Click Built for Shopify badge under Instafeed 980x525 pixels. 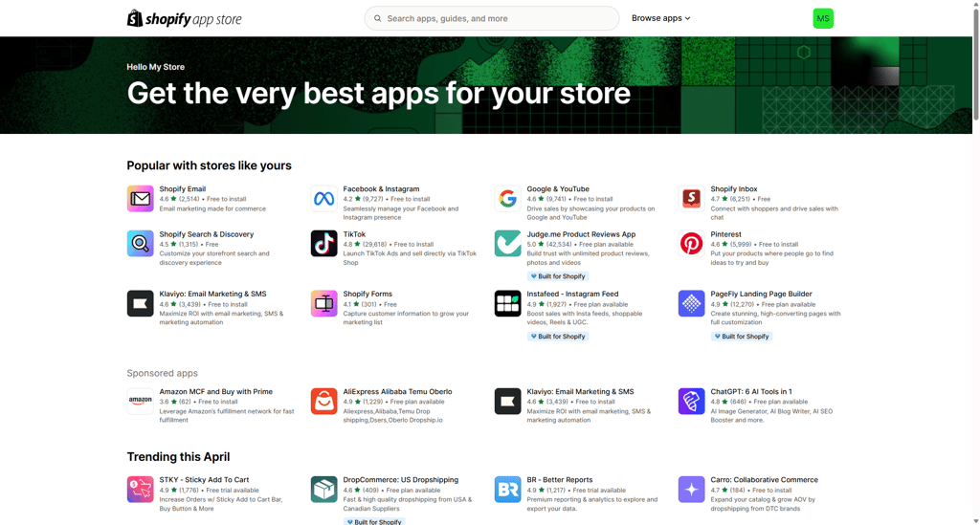coord(558,337)
